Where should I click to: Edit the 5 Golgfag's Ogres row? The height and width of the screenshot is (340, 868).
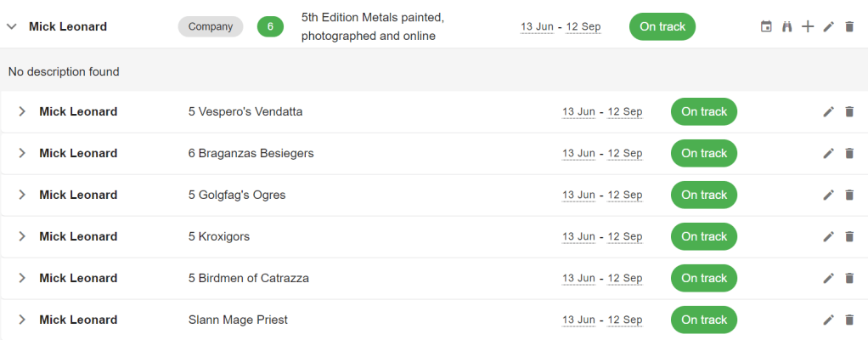click(x=829, y=195)
